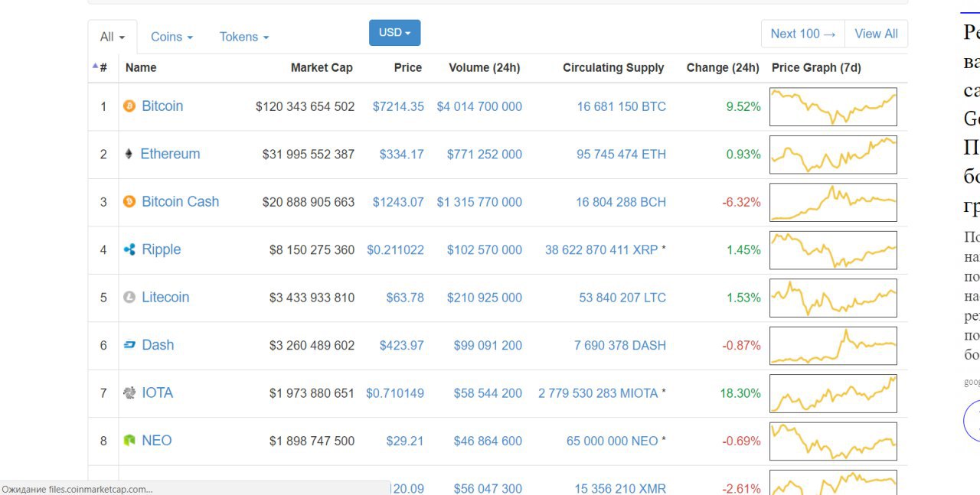Click the Dash logo icon
The image size is (980, 495).
point(129,345)
